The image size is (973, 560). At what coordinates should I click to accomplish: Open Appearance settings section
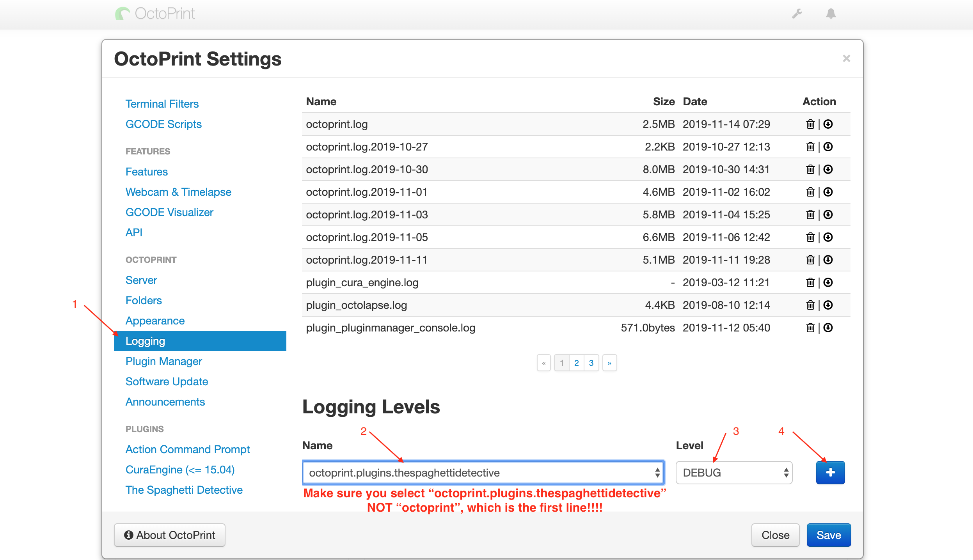click(155, 321)
